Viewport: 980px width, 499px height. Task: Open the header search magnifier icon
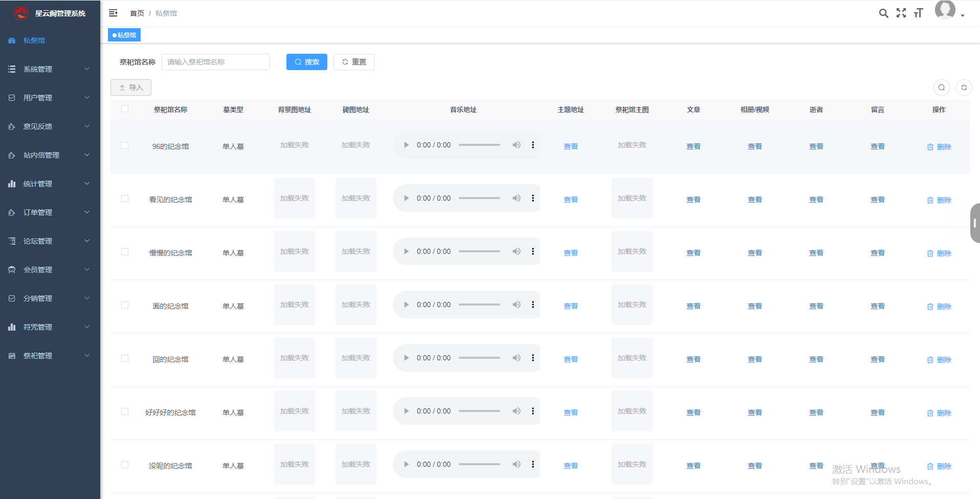click(x=883, y=13)
